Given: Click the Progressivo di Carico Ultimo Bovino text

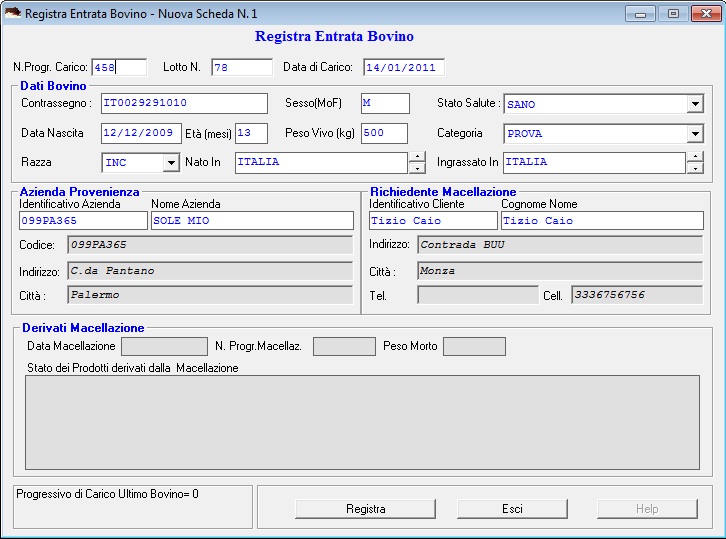Looking at the screenshot, I should tap(107, 494).
